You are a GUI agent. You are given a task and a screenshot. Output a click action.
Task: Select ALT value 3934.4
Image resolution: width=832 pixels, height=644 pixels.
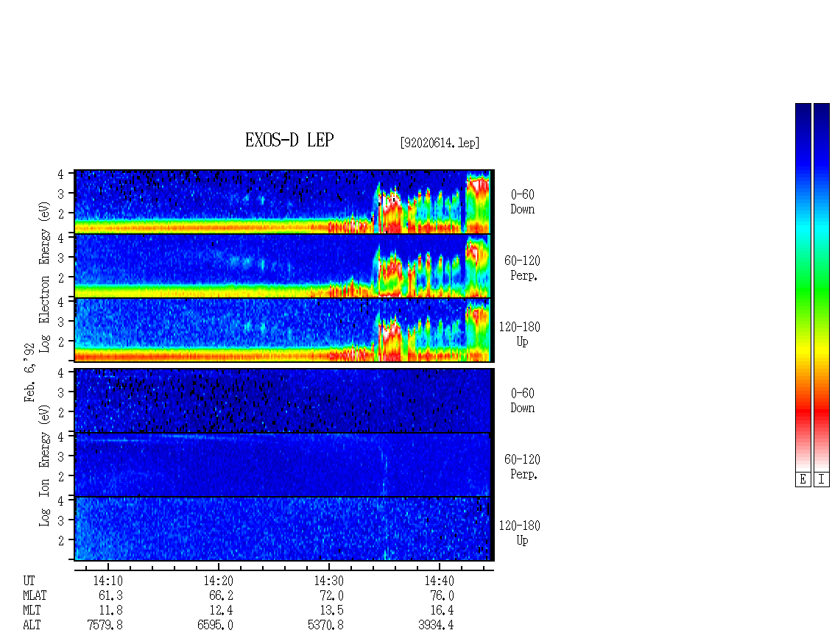436,626
